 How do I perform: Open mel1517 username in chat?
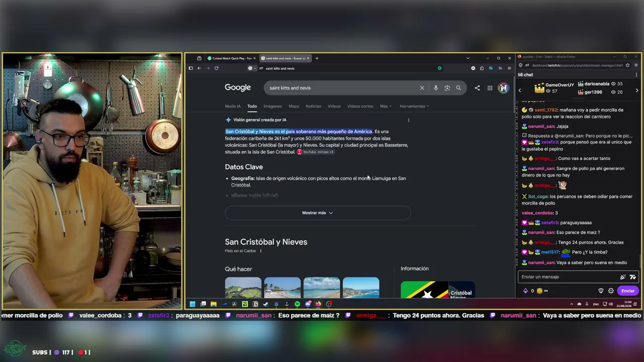point(550,252)
